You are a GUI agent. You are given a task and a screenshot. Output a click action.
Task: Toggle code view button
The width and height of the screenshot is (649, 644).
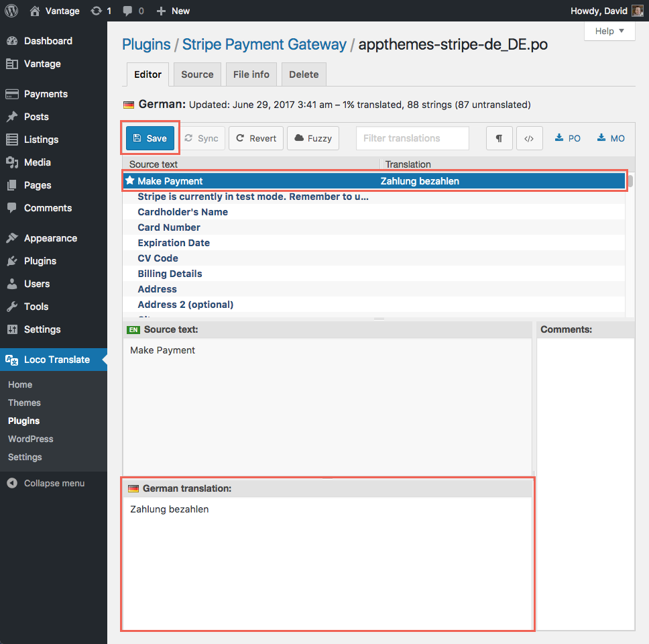click(530, 138)
